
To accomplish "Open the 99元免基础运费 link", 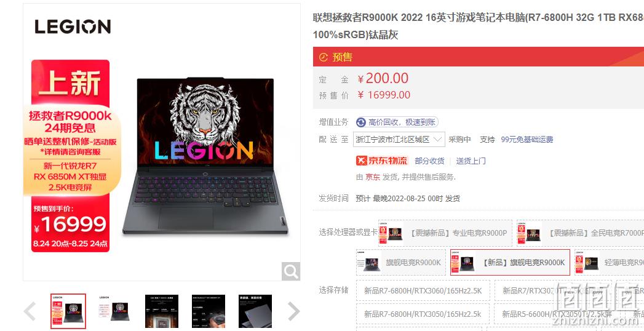I will pos(527,140).
